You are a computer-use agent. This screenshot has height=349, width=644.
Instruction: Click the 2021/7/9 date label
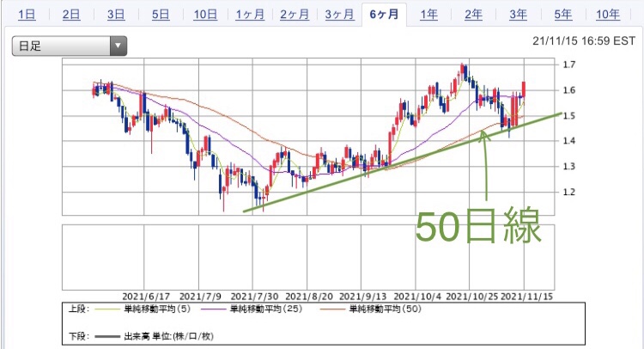200,297
